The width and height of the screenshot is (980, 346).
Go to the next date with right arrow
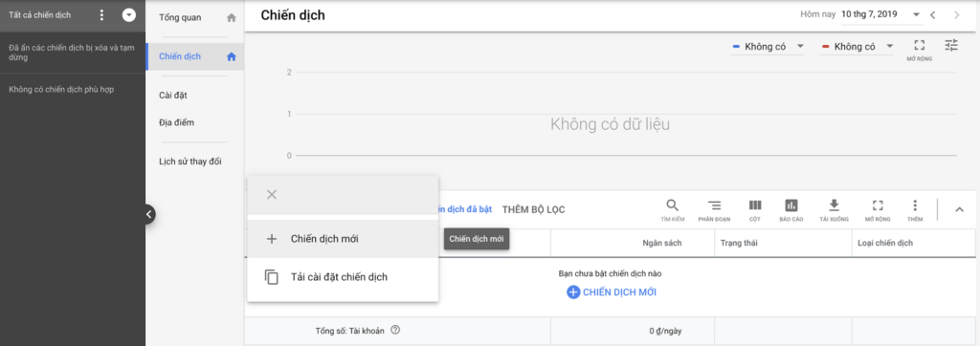pyautogui.click(x=957, y=15)
